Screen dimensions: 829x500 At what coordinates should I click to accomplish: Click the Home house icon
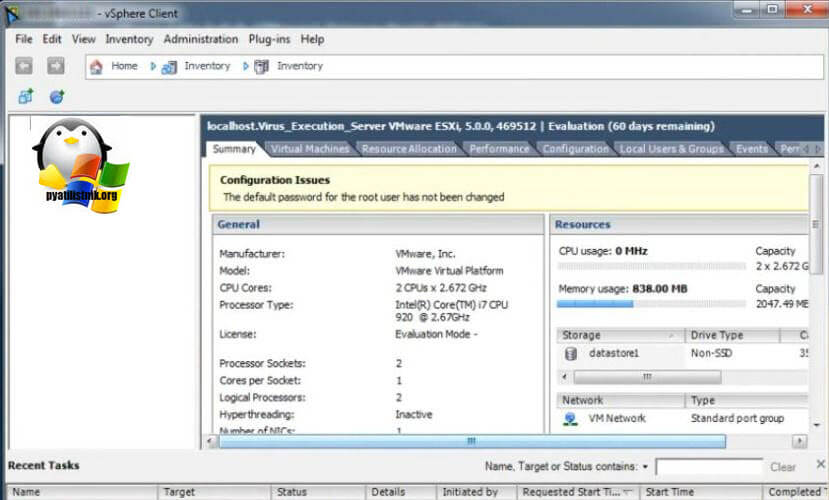[96, 67]
